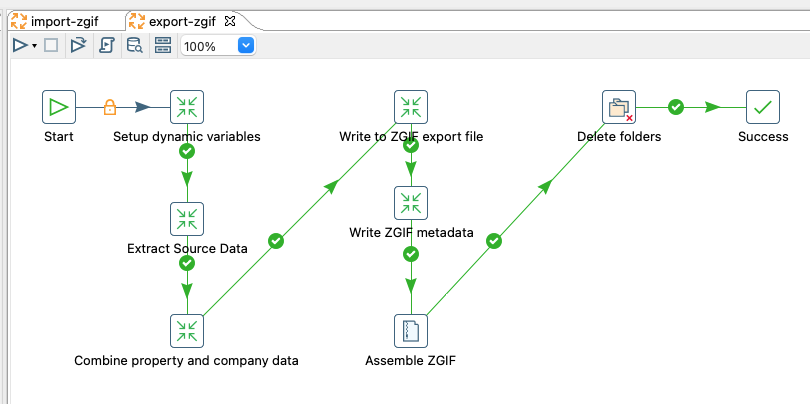Switch to the import-zgif tab
The image size is (810, 404).
(64, 20)
